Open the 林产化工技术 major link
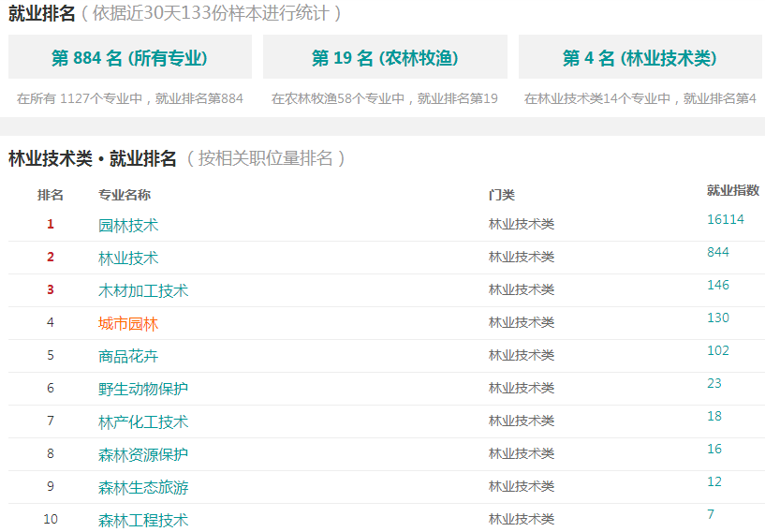Image resolution: width=765 pixels, height=532 pixels. point(143,422)
